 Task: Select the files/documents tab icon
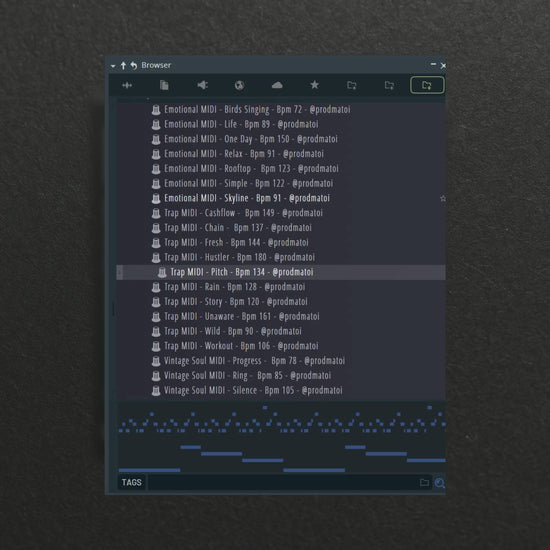click(164, 85)
